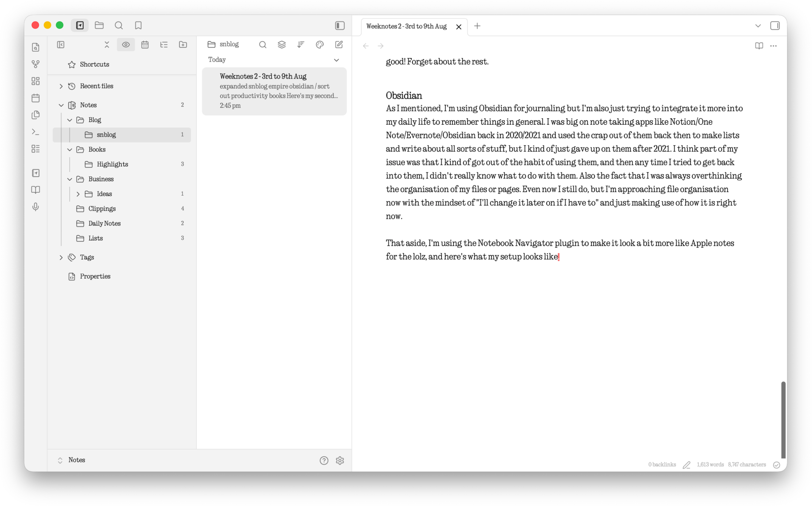Open the bookmarks pane icon

[138, 25]
